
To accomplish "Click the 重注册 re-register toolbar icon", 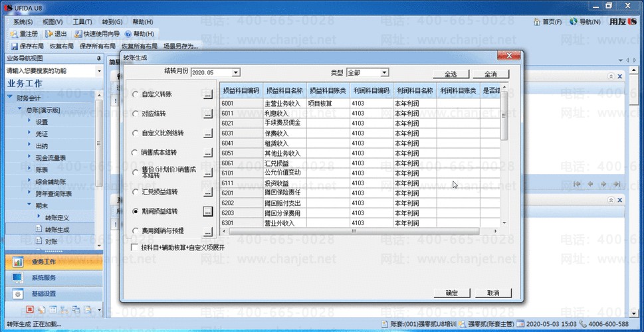I will pyautogui.click(x=15, y=34).
